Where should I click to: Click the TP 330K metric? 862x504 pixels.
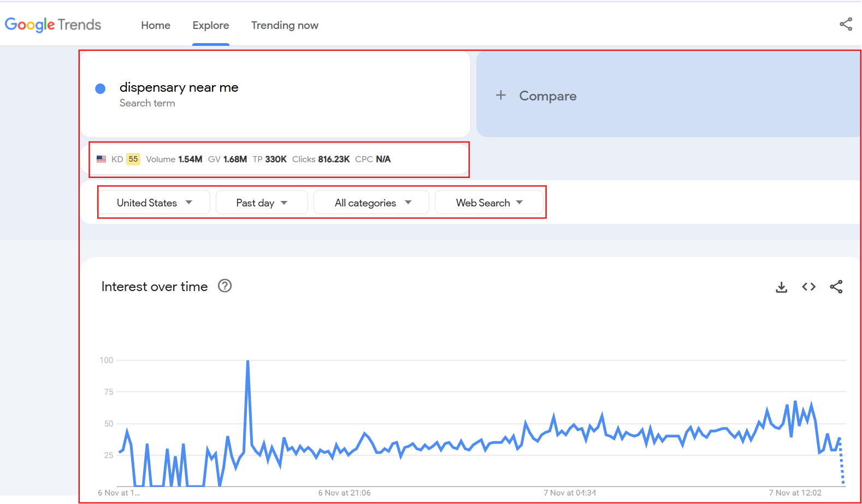click(270, 159)
